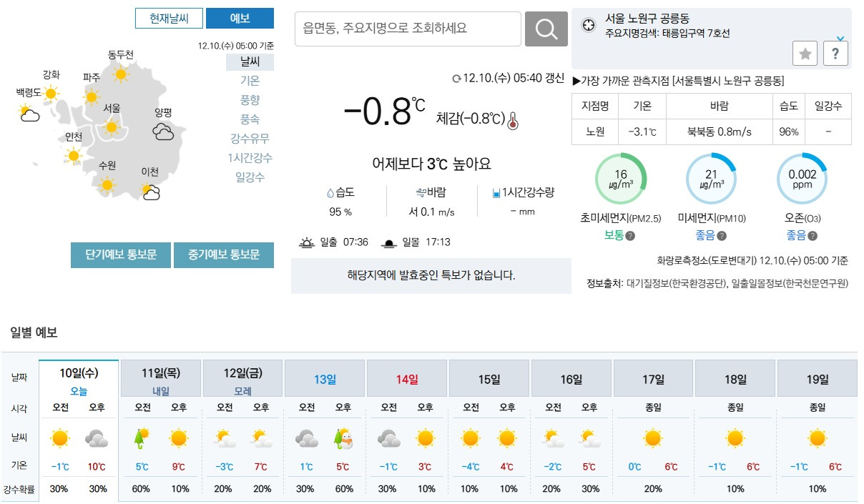Click the 미세먼지 PM10 circular gauge
The image size is (864, 504).
(x=711, y=179)
